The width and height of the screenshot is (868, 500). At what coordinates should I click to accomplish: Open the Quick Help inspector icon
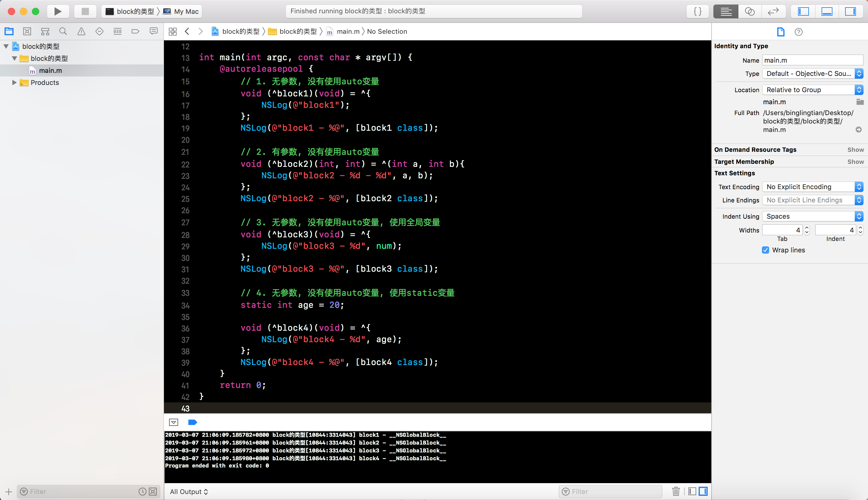[799, 32]
